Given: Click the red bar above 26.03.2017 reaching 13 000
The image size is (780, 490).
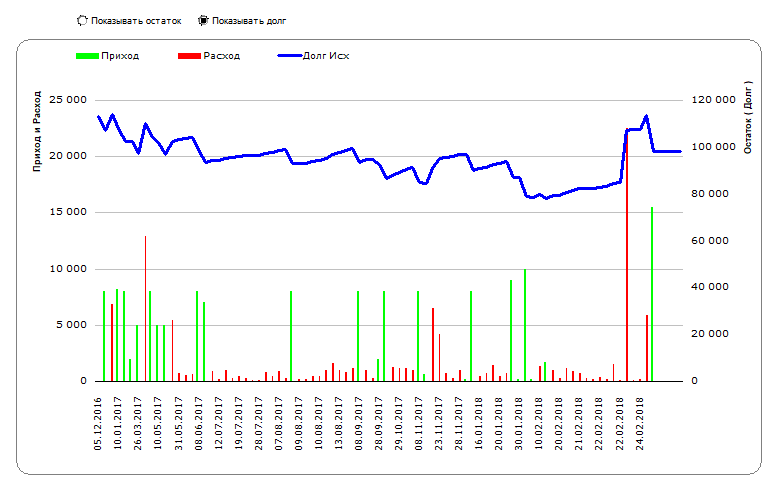Looking at the screenshot, I should tap(145, 308).
